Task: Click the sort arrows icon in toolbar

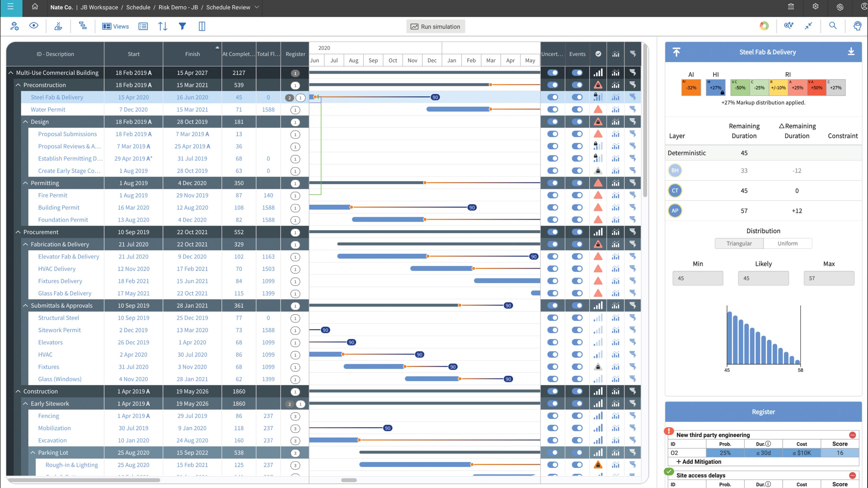Action: pyautogui.click(x=163, y=26)
